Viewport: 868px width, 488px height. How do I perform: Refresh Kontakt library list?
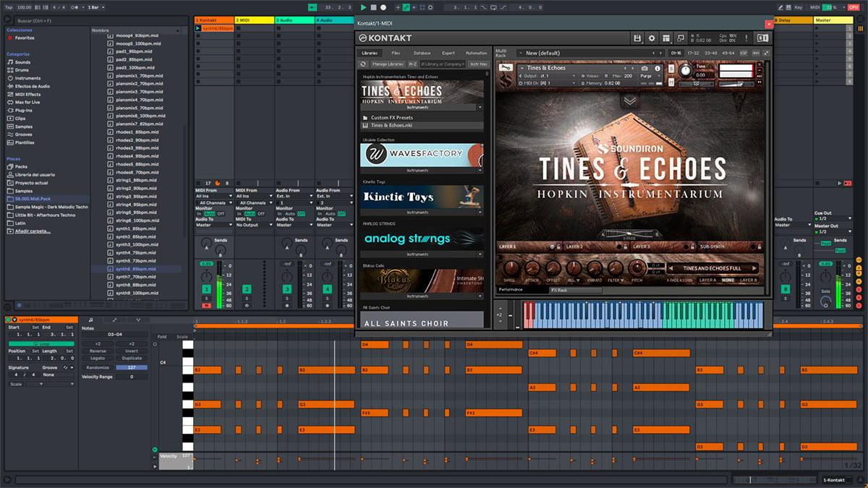(364, 64)
